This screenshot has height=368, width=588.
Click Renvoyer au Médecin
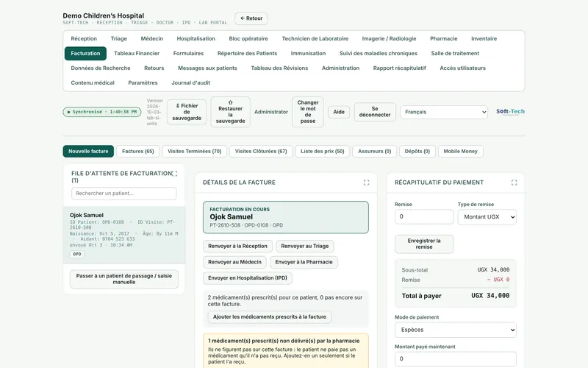click(234, 262)
